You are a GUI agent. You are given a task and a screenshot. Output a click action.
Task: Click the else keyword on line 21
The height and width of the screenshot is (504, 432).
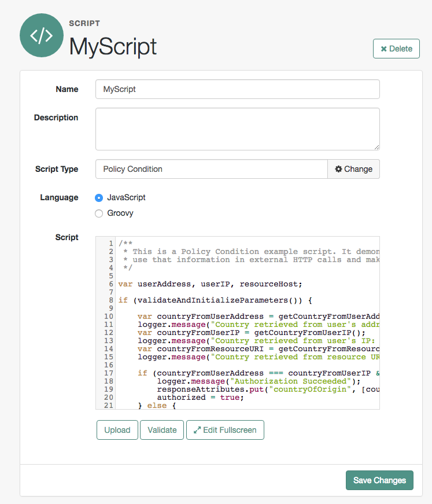[157, 405]
